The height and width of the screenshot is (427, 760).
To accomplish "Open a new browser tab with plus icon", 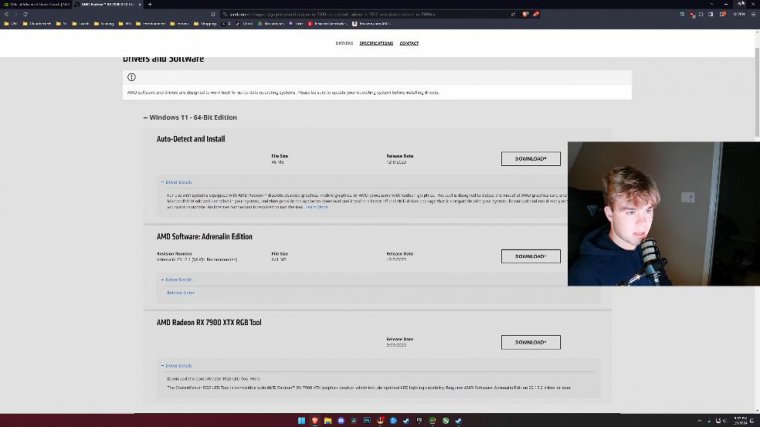I will pos(150,4).
